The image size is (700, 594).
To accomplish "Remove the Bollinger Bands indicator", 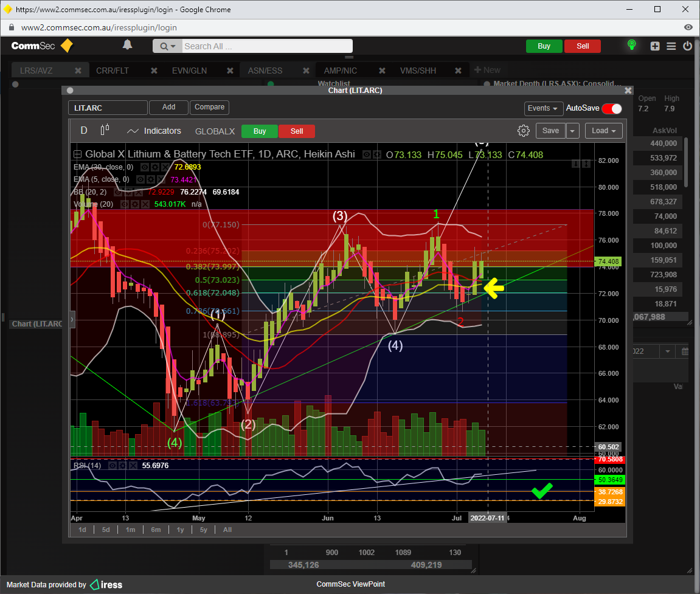I will pyautogui.click(x=139, y=192).
